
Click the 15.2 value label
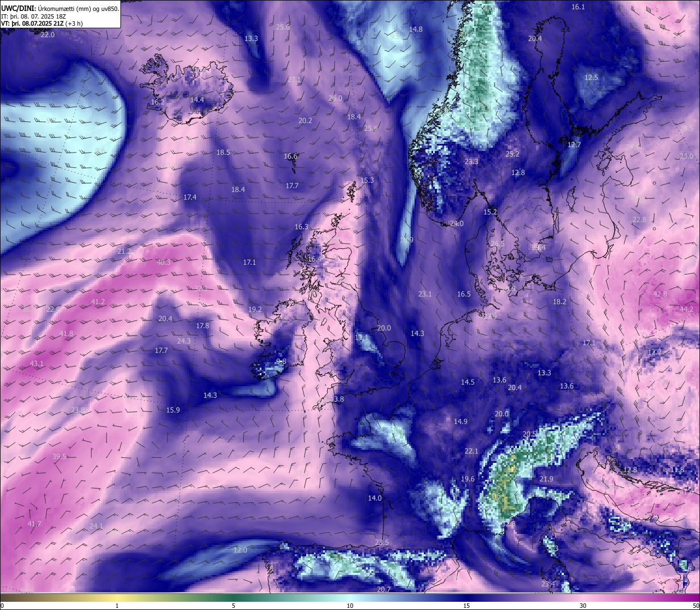pyautogui.click(x=490, y=212)
